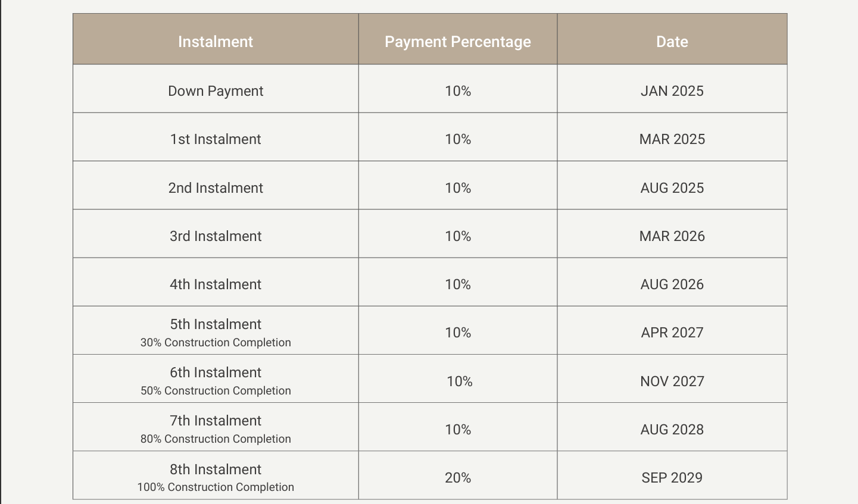Select the MAR 2025 date cell
Screen dimensions: 858x504
672,139
